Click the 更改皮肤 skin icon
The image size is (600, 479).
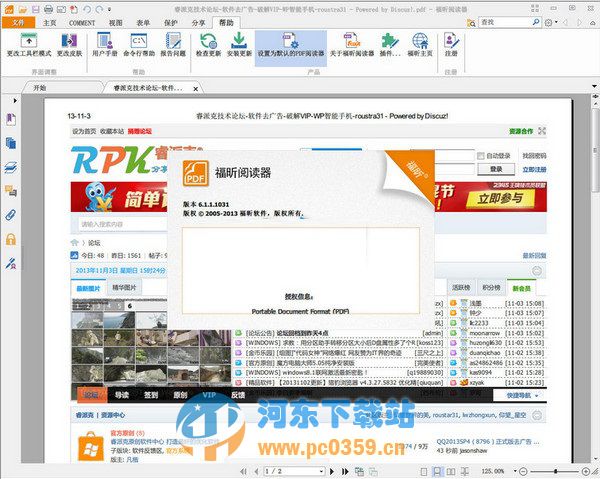point(69,45)
